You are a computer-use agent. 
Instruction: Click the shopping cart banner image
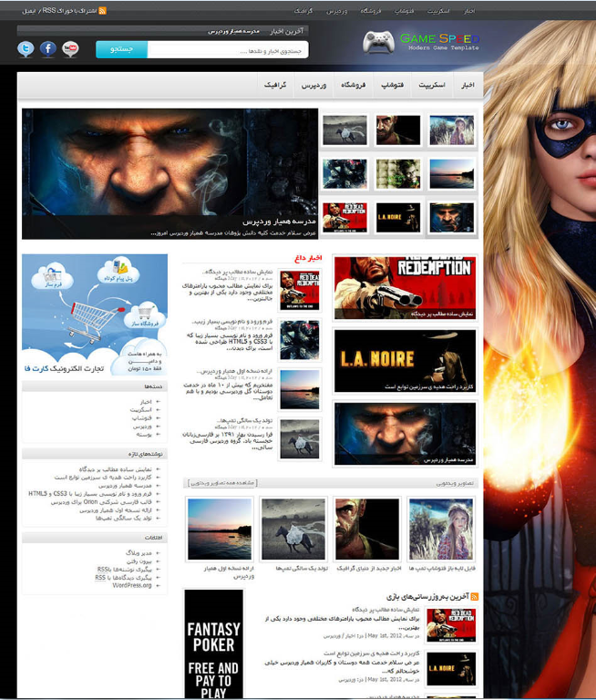[x=95, y=315]
